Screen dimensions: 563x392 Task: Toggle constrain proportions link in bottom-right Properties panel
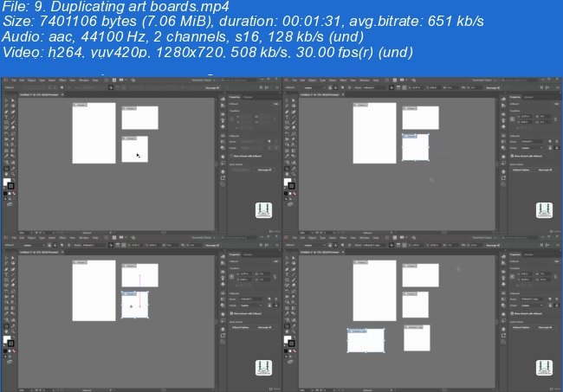coord(556,277)
